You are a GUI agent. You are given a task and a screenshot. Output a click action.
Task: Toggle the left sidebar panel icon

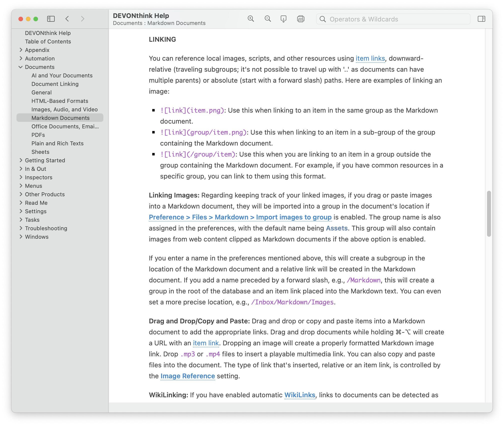coord(51,19)
